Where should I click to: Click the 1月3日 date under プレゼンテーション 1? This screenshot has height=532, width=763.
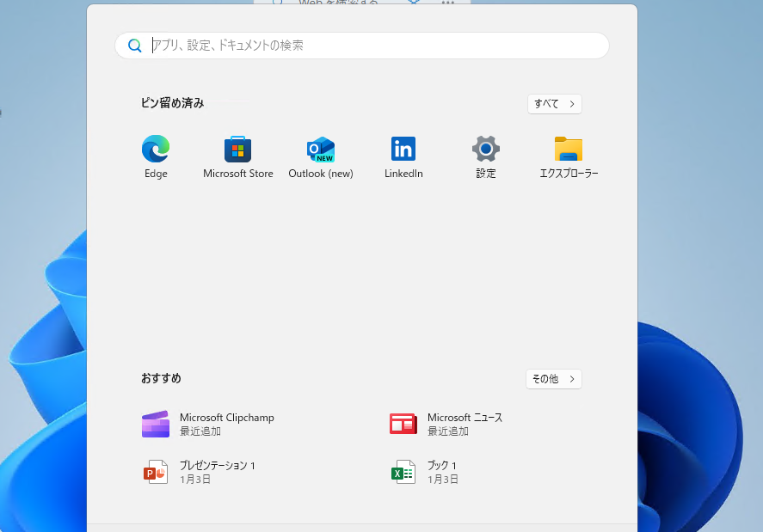[195, 480]
